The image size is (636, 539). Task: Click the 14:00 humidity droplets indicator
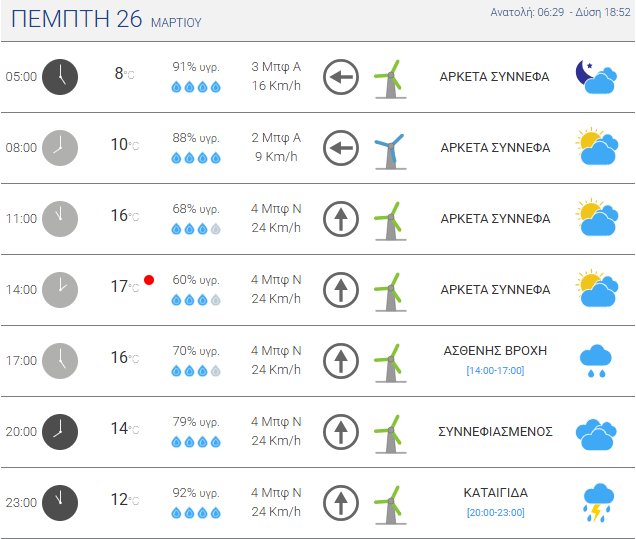click(196, 299)
